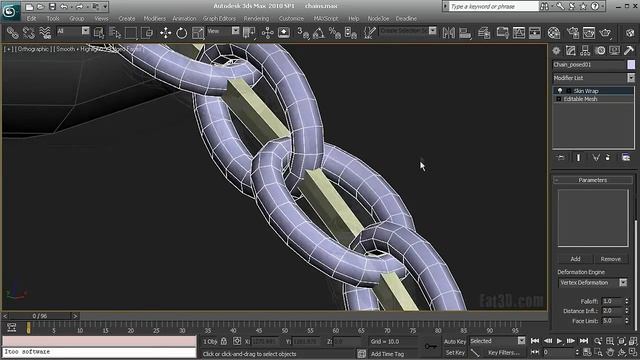Toggle Spinner Snap
Viewport: 640px width, 360px height.
click(351, 33)
